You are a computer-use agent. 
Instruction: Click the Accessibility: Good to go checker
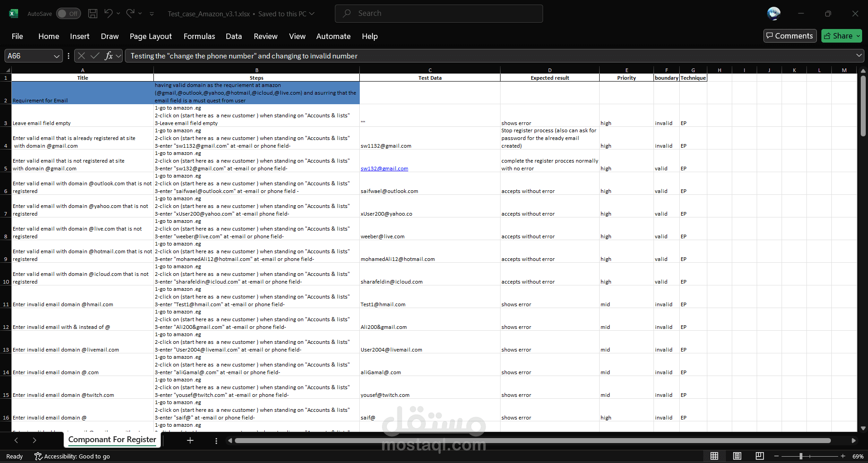point(72,456)
